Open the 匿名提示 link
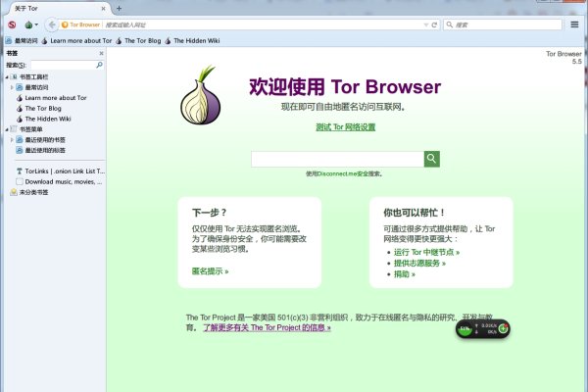 click(210, 270)
